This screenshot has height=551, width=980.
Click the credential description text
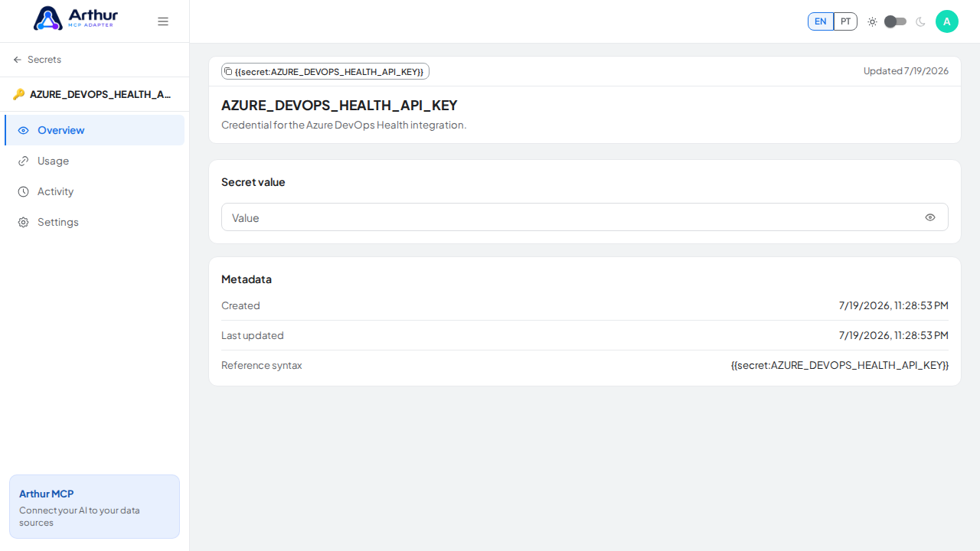coord(344,125)
